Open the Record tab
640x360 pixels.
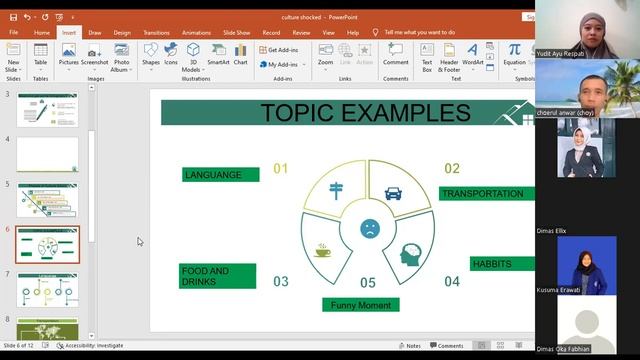coord(271,32)
